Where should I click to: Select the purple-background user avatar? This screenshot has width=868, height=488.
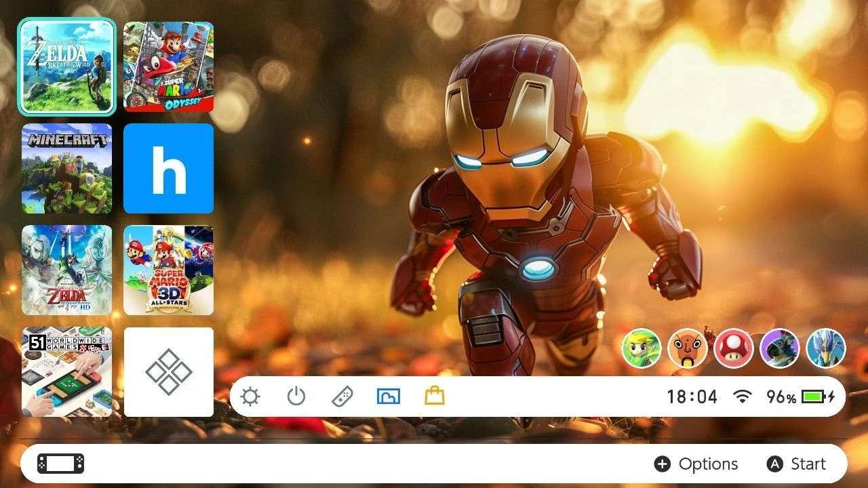pyautogui.click(x=780, y=348)
